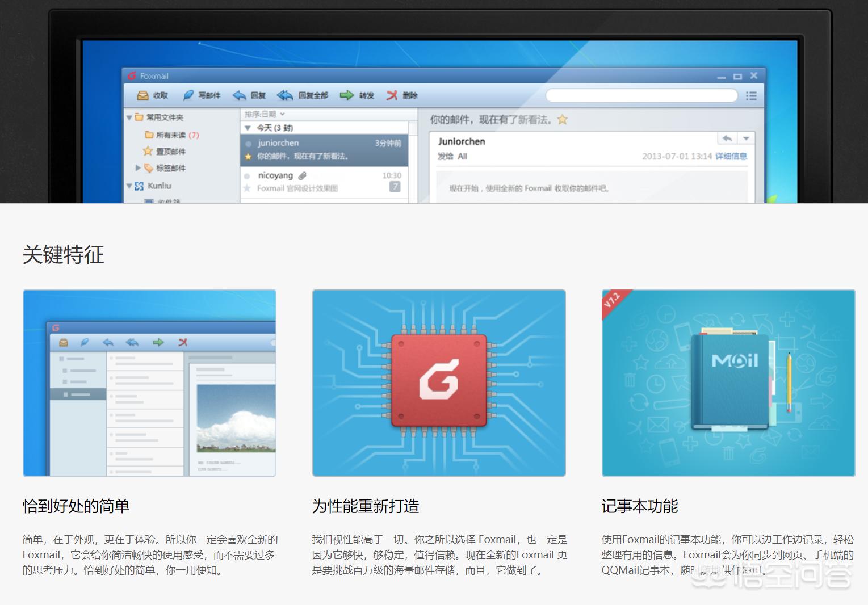Collapse the Kunliu account tree
Image resolution: width=868 pixels, height=605 pixels.
(x=129, y=186)
